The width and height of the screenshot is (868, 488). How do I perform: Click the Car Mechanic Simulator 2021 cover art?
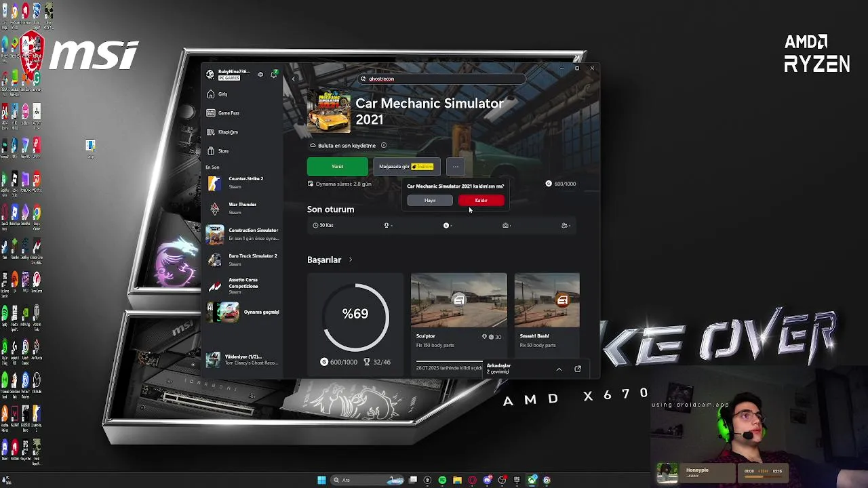tap(329, 111)
